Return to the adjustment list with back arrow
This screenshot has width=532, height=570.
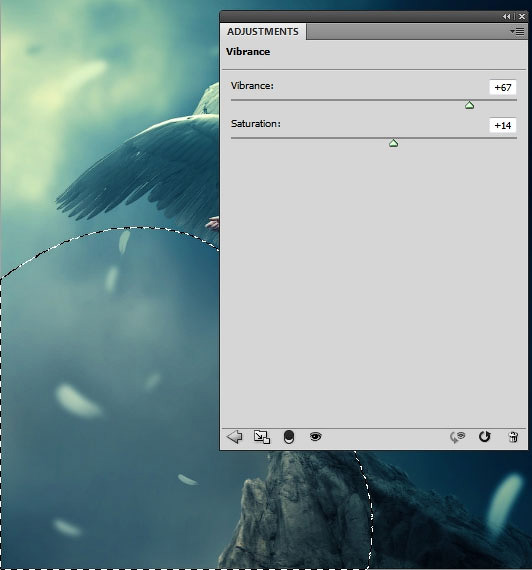[235, 437]
